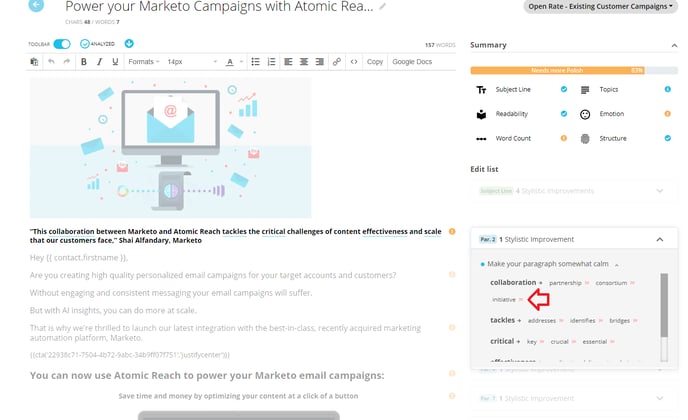Viewport: 688px width, 420px height.
Task: Click the Emotion orange warning icon
Action: (x=667, y=114)
